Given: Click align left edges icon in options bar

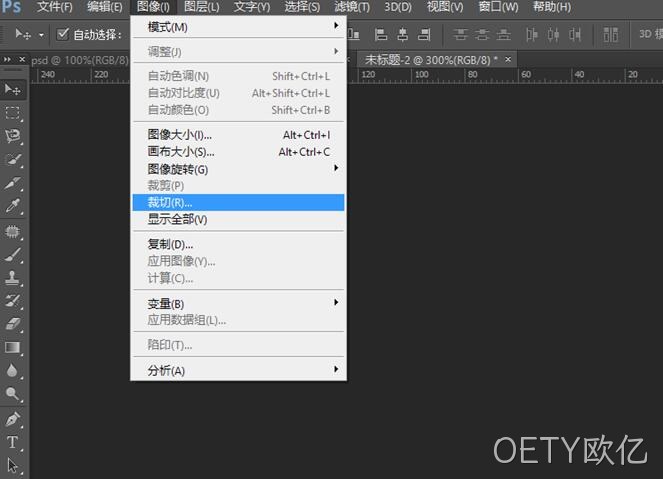Looking at the screenshot, I should point(381,34).
